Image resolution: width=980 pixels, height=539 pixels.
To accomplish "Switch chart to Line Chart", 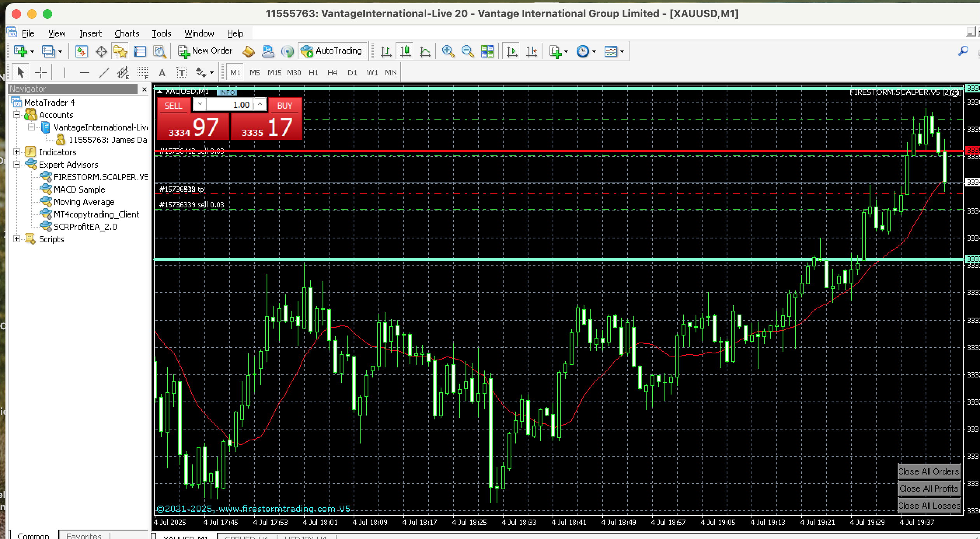I will click(425, 51).
